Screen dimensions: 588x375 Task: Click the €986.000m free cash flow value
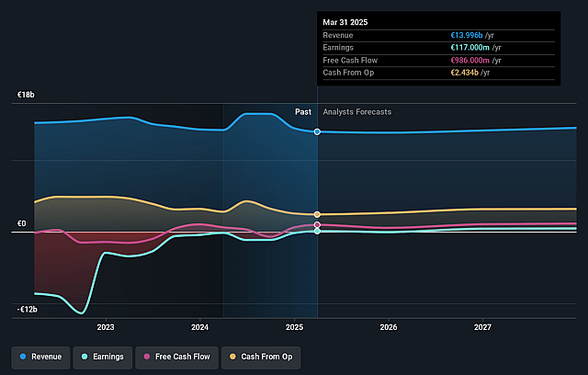point(469,61)
